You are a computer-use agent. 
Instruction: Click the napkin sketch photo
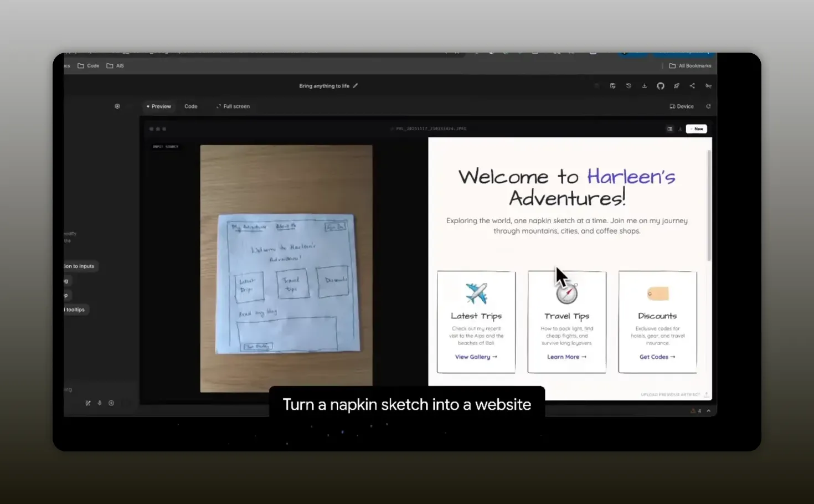tap(286, 269)
